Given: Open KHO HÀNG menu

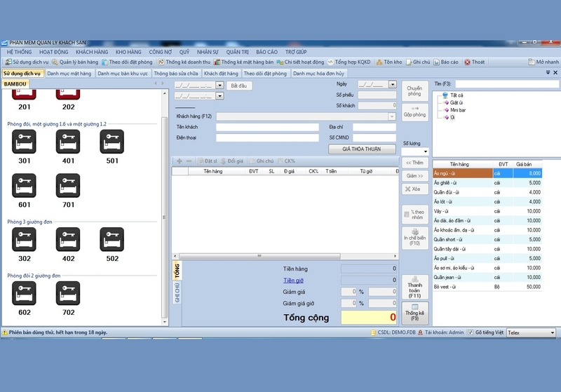Looking at the screenshot, I should pyautogui.click(x=128, y=52).
